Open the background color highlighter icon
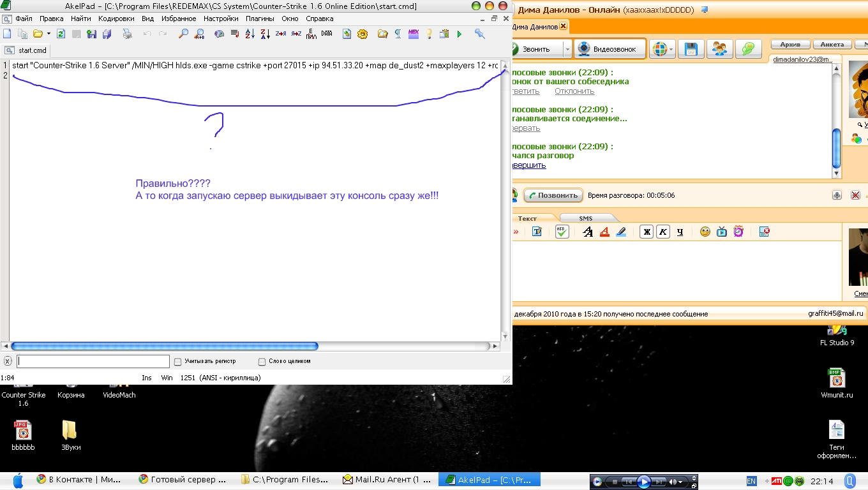This screenshot has height=490, width=868. click(621, 232)
